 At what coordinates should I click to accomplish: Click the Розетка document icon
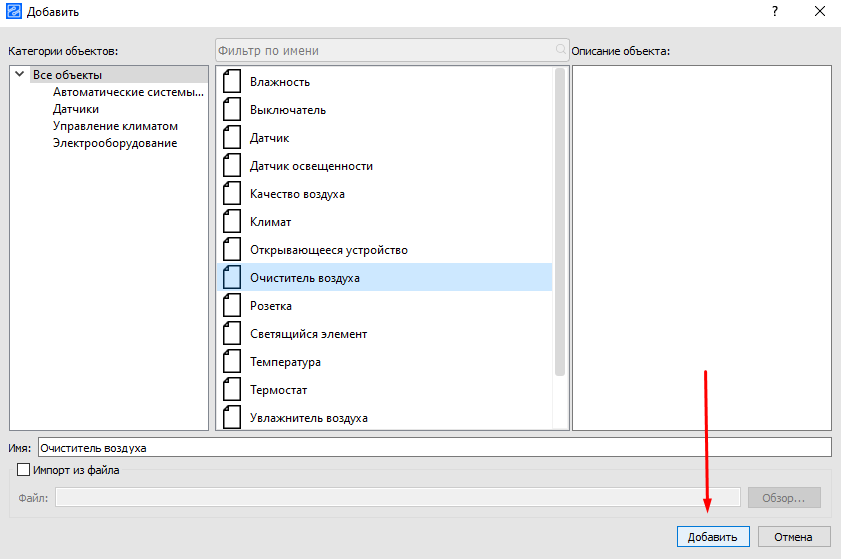coord(232,306)
